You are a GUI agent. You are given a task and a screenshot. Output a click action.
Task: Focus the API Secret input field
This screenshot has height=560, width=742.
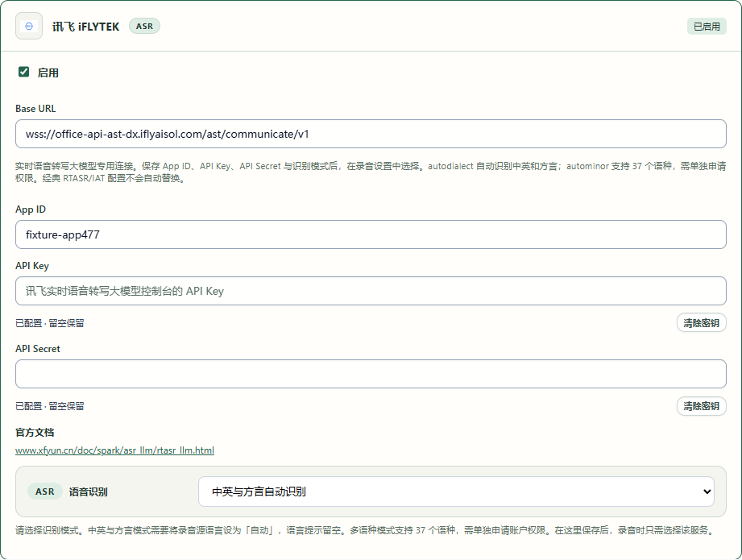371,374
